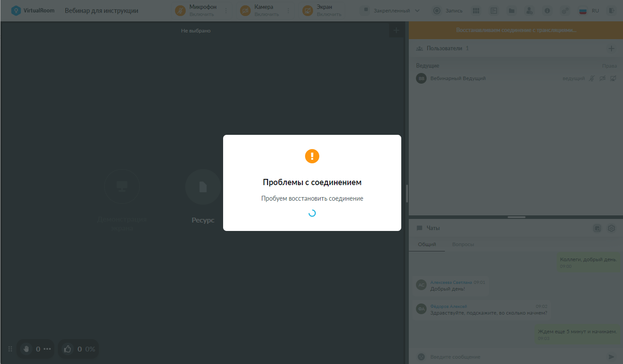Click the ВВ avatar of Вебинарный Ведущий
623x364 pixels.
coord(421,78)
